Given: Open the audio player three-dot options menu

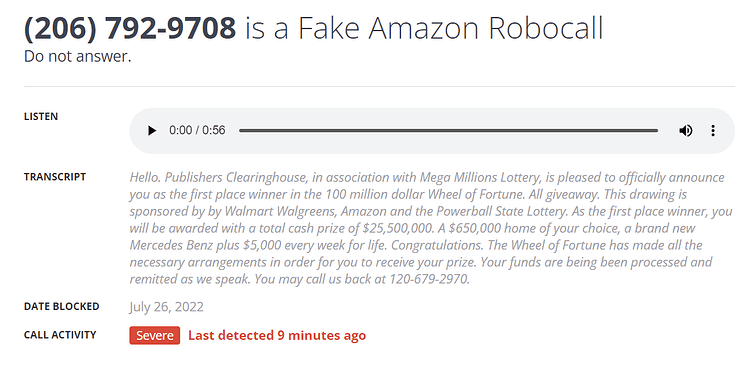Looking at the screenshot, I should (x=713, y=131).
